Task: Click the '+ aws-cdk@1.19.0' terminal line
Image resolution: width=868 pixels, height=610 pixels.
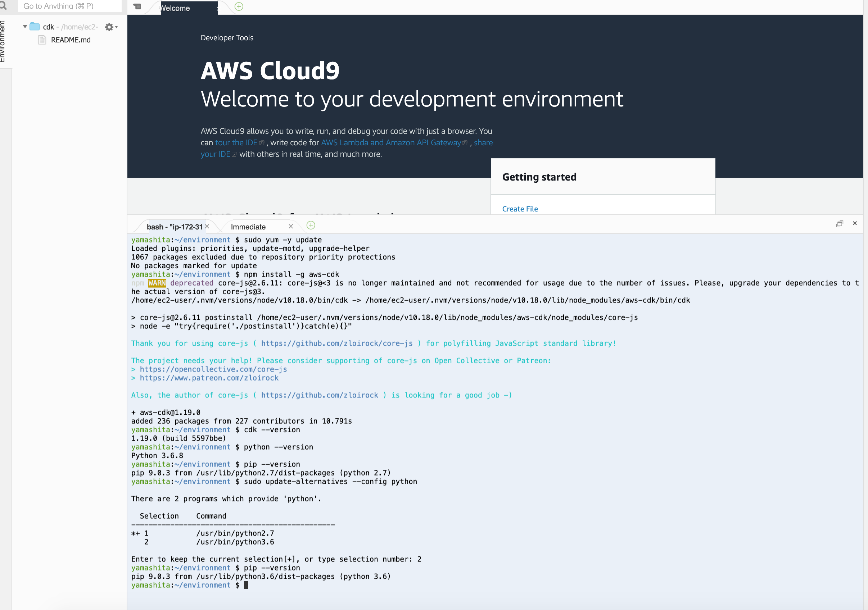Action: [166, 412]
